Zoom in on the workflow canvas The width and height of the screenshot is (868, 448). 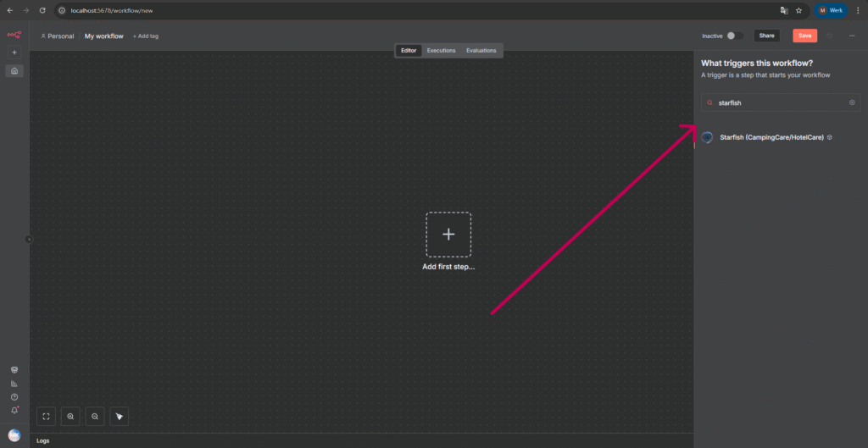[x=70, y=416]
